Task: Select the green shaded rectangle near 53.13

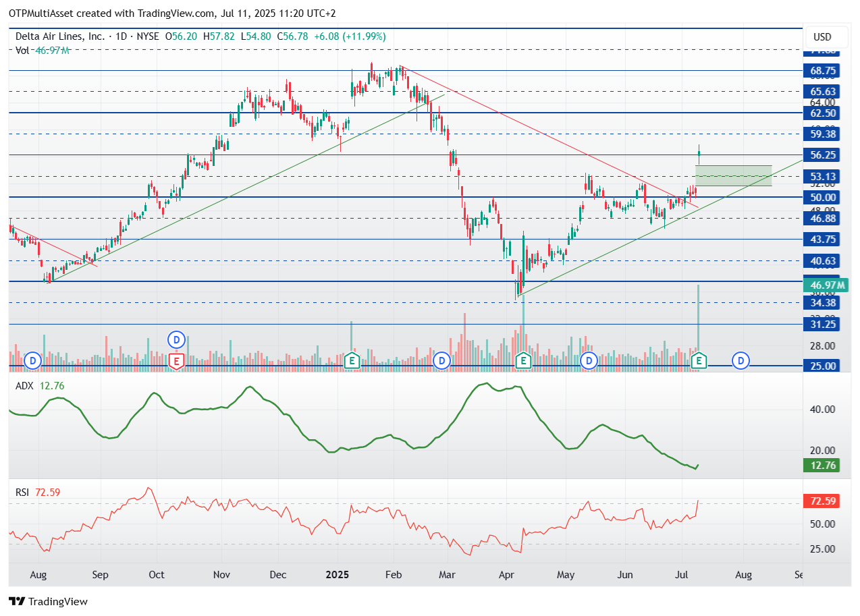Action: coord(734,175)
